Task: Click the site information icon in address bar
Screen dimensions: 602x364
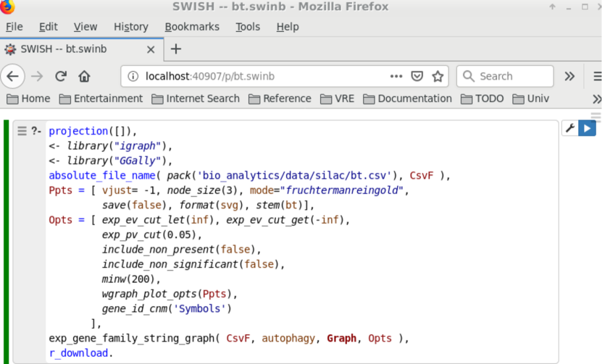Action: 133,76
